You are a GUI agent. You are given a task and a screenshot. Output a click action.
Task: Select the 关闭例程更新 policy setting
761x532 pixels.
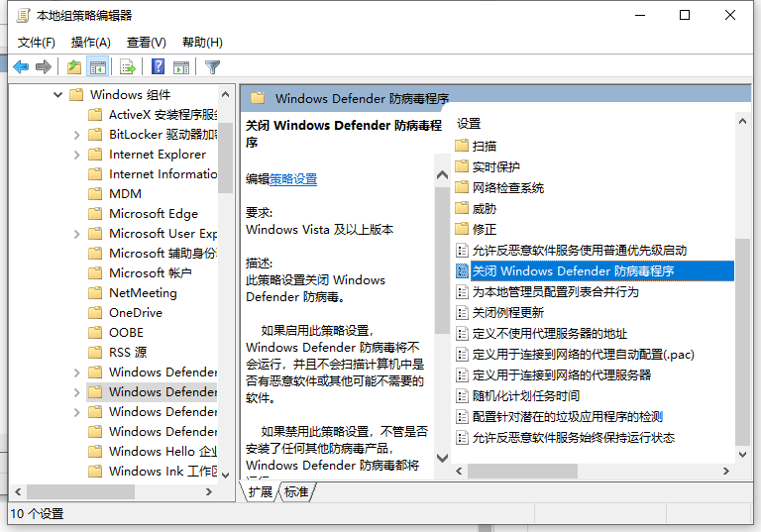point(507,312)
